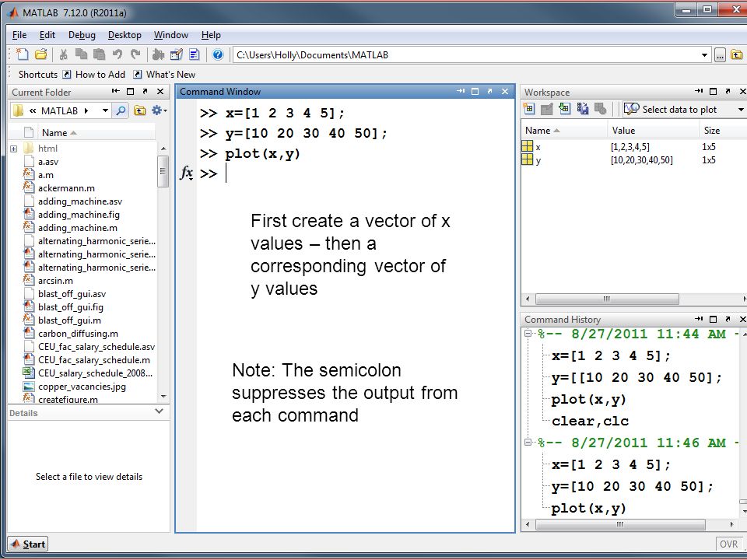The width and height of the screenshot is (747, 560).
Task: Select clear,clc in Command History
Action: pyautogui.click(x=591, y=422)
